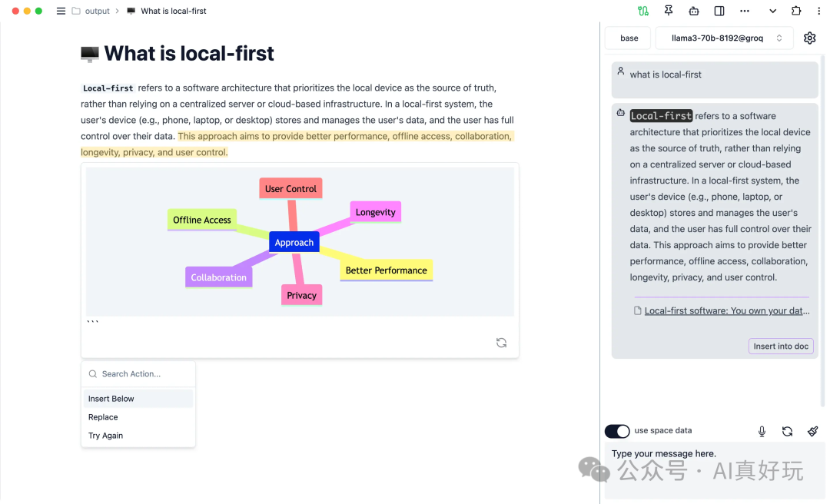
Task: Click the computer emoji icon beside title
Action: point(89,54)
